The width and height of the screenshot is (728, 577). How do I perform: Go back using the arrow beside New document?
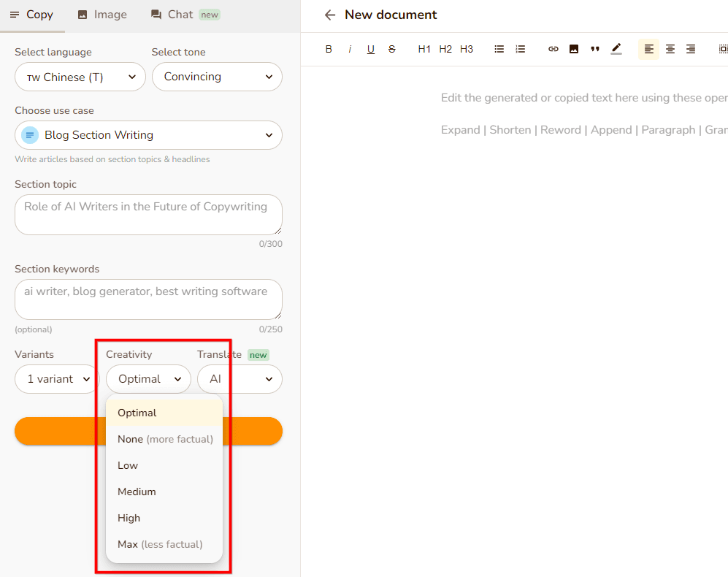click(x=330, y=15)
